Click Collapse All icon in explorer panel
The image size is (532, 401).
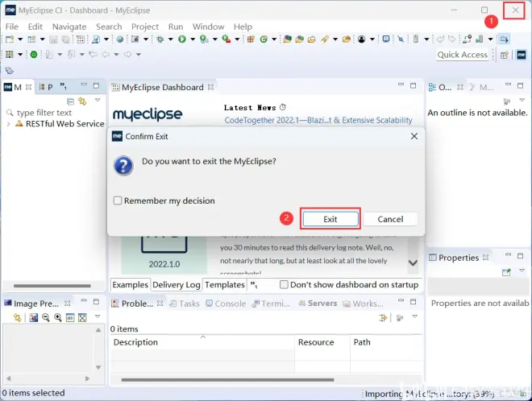pyautogui.click(x=70, y=101)
